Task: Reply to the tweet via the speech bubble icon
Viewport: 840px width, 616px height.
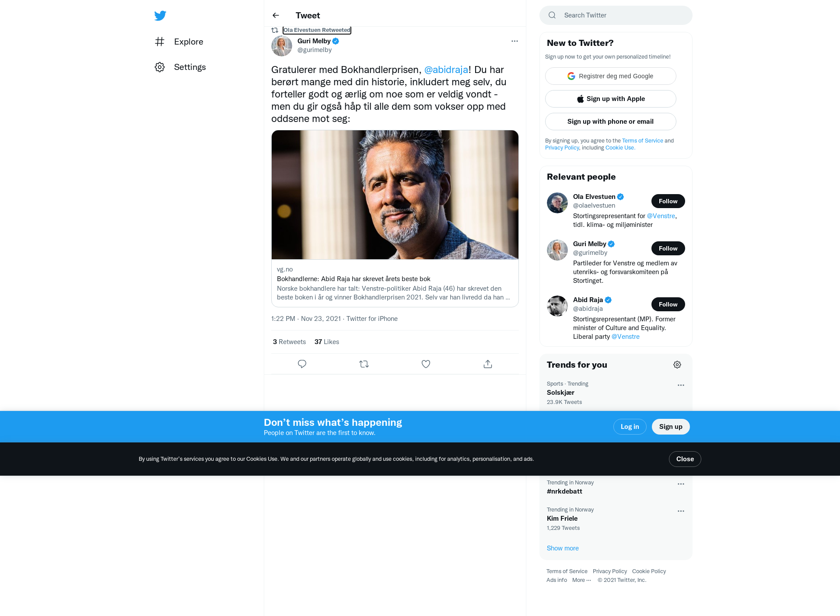Action: coord(302,364)
